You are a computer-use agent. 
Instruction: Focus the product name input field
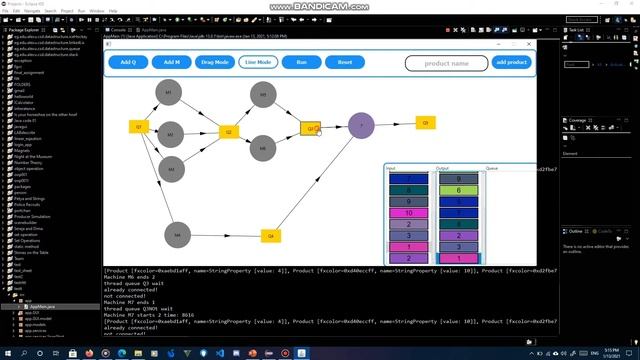(x=447, y=63)
